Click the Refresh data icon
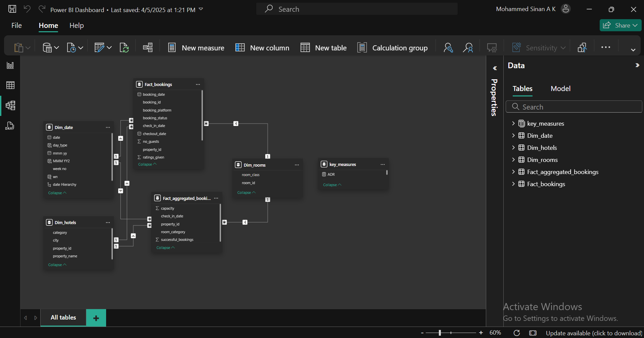The image size is (644, 338). point(124,48)
